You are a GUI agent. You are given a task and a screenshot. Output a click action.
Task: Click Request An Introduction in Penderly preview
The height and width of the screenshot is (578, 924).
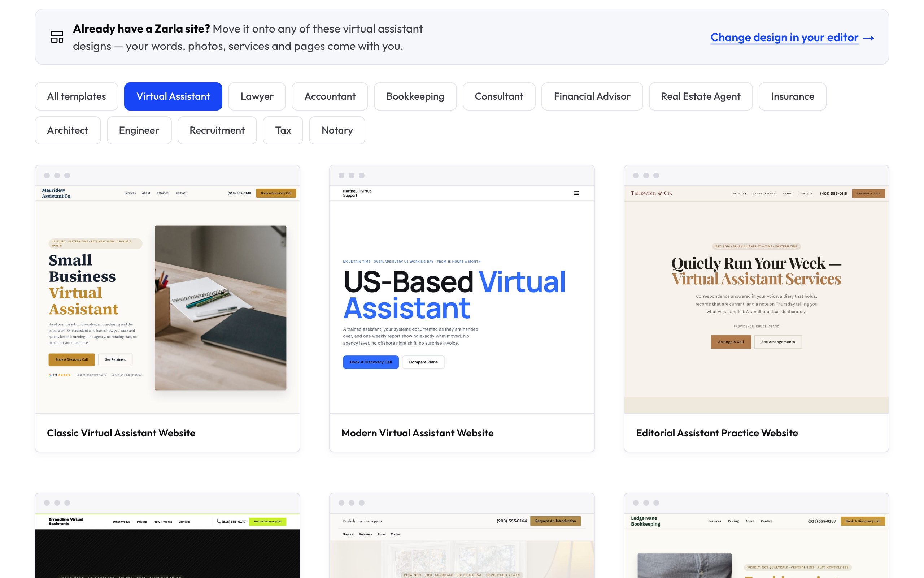(555, 521)
